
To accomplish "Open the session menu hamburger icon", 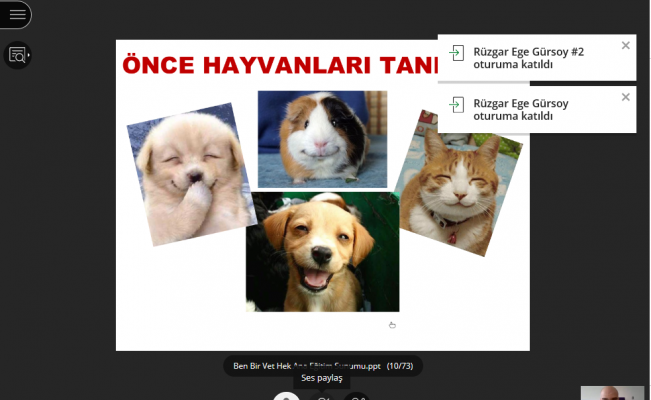I will [17, 15].
